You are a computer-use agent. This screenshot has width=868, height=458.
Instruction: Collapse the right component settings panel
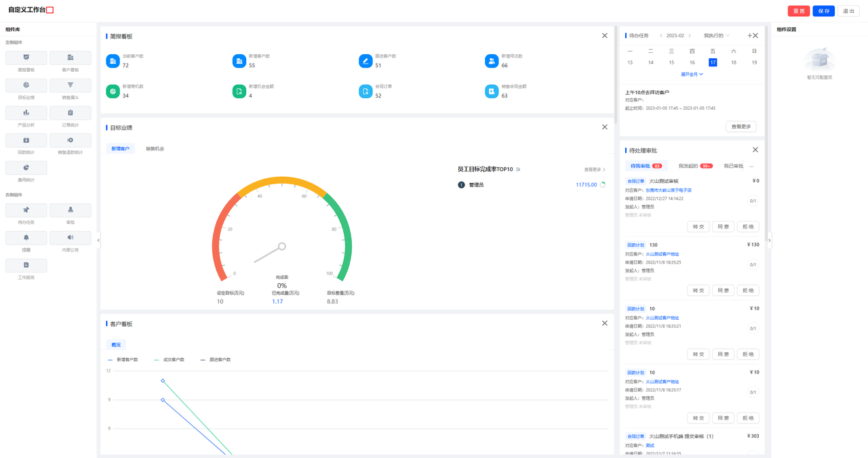(769, 241)
